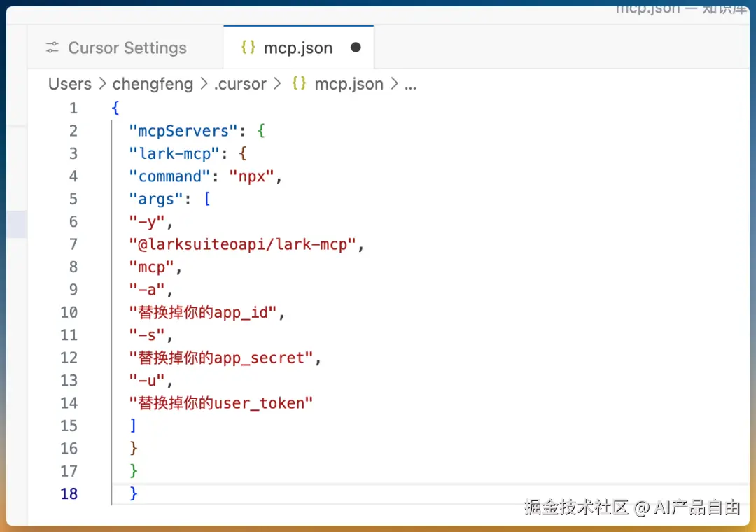
Task: Click the closing square bracket on line 15
Action: (133, 426)
